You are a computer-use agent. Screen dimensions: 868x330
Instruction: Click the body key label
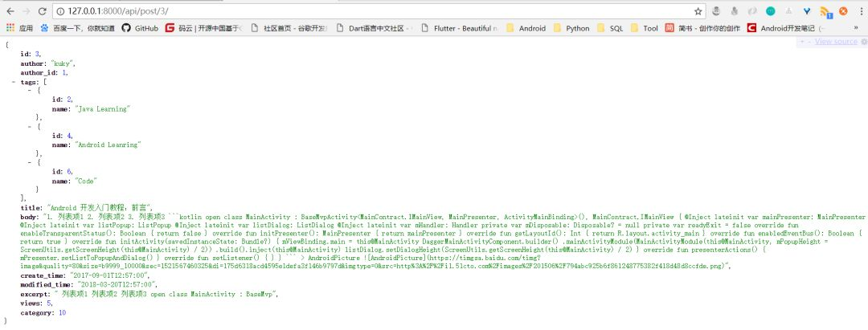tap(30, 217)
